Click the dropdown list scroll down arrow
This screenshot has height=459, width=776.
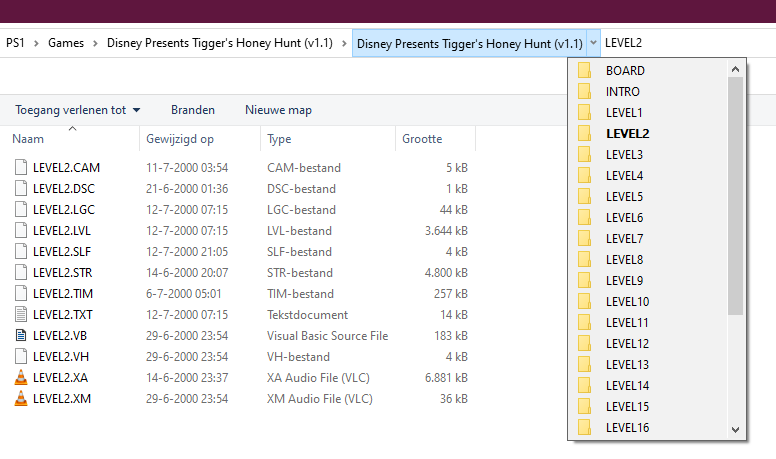pyautogui.click(x=735, y=429)
